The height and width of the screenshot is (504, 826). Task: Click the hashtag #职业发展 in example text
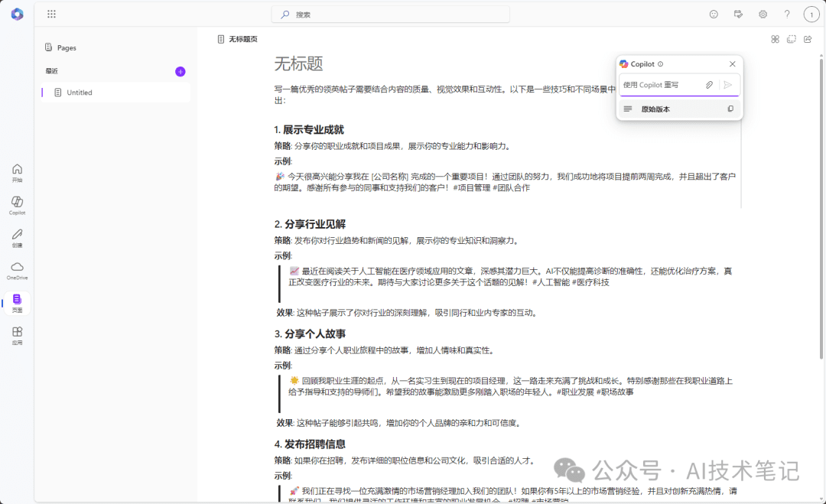[575, 392]
